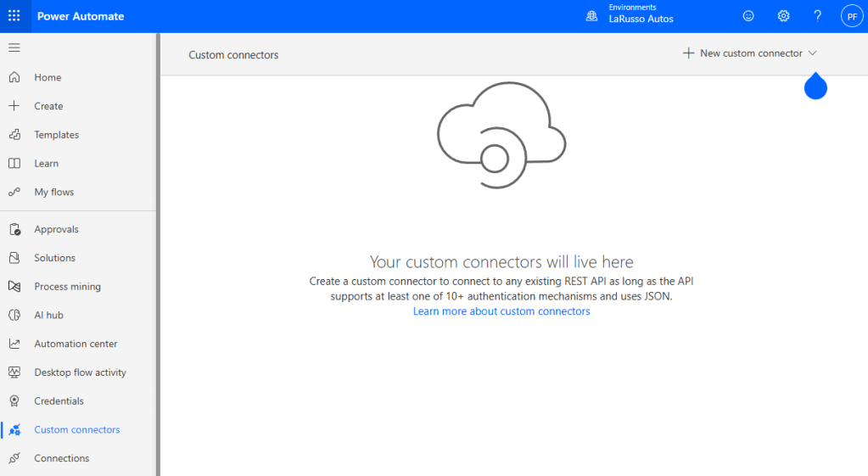Open Learn more about custom connectors link
Image resolution: width=868 pixels, height=476 pixels.
(501, 311)
